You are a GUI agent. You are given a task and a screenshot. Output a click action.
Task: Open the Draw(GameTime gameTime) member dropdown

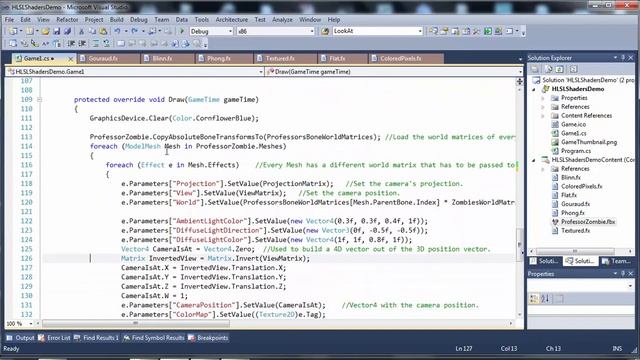[x=520, y=72]
